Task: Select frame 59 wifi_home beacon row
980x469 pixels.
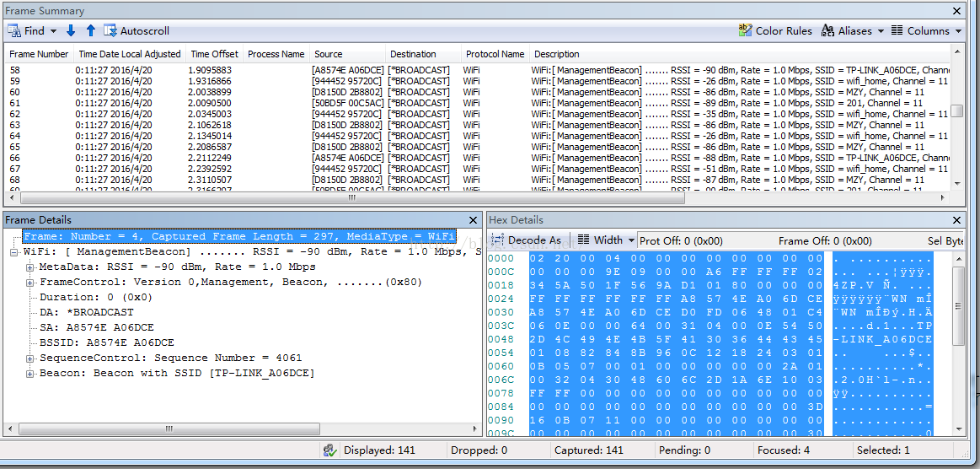Action: (478, 81)
